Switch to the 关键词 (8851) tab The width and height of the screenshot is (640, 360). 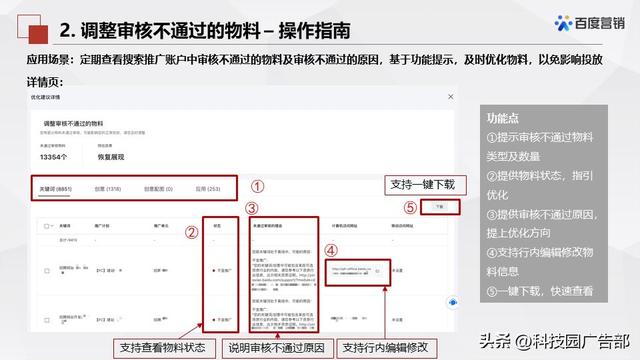pos(55,189)
